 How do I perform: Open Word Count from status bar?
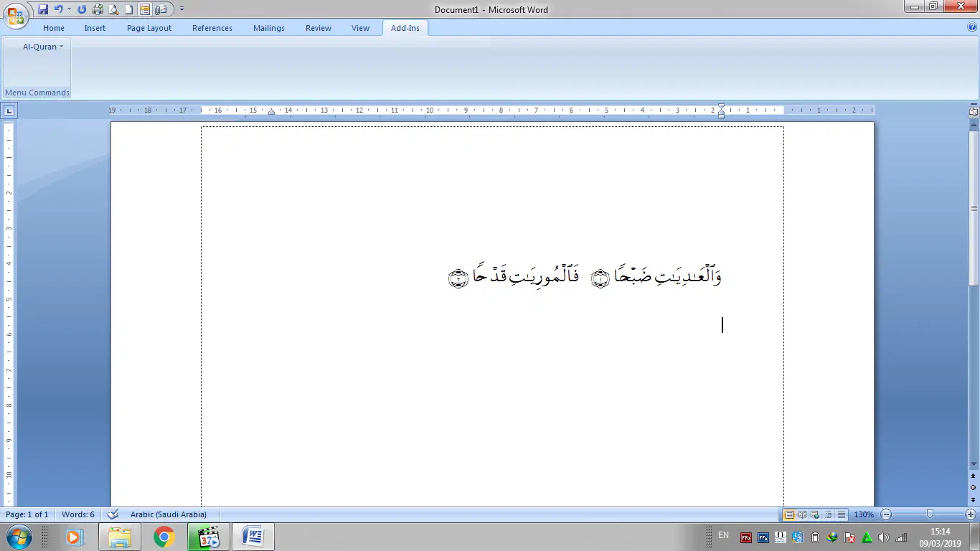[78, 514]
